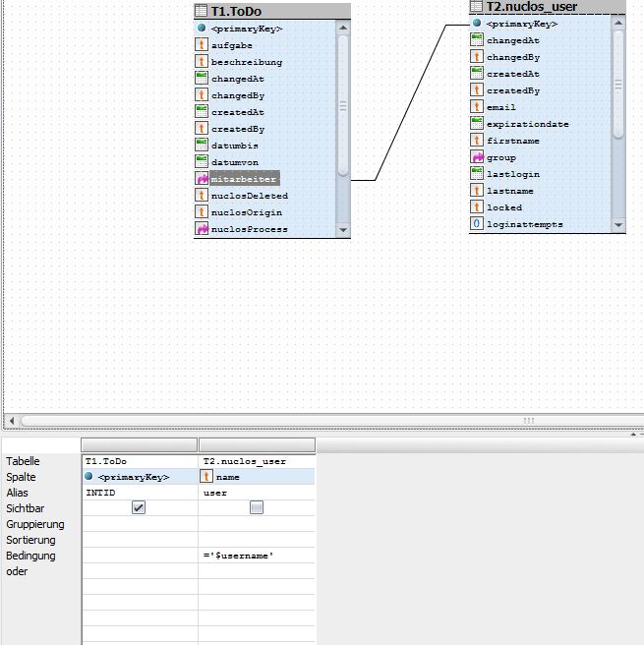Click Sortierung cell for T1.ToDo column

coord(140,540)
